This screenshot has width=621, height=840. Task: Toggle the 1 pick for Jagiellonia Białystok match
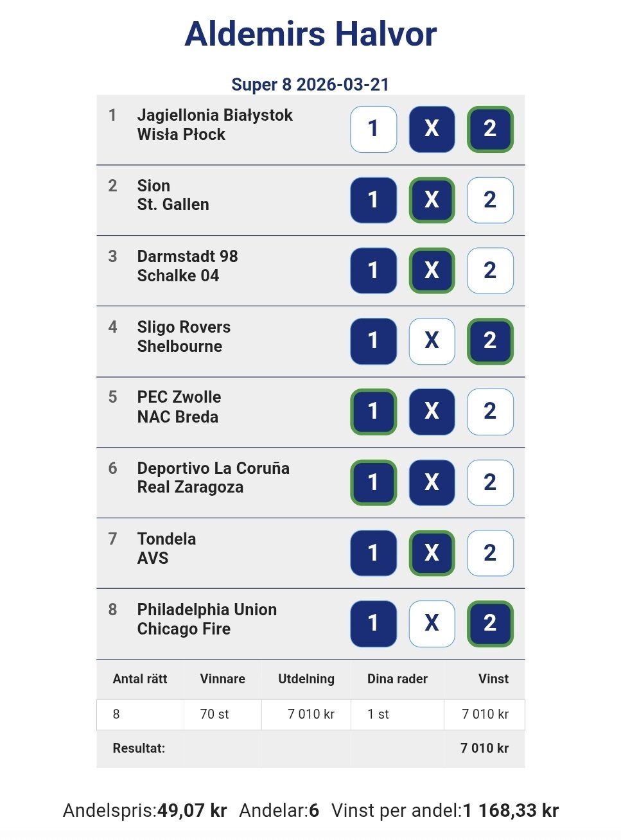pos(373,129)
